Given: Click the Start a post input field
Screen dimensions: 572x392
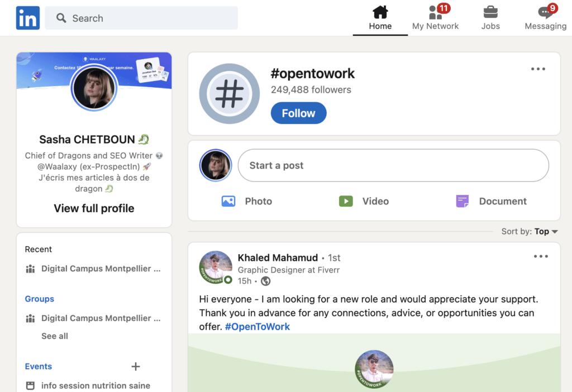Looking at the screenshot, I should (393, 165).
